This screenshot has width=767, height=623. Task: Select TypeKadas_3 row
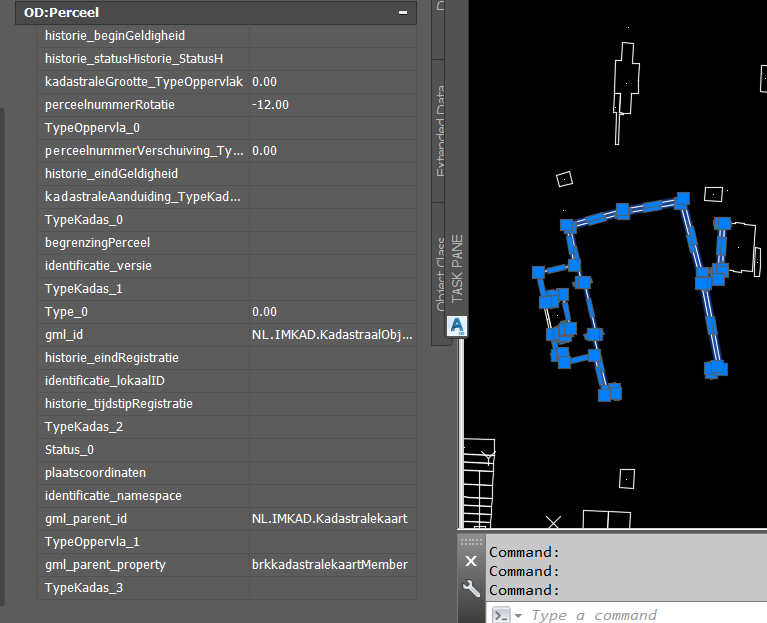(x=226, y=587)
